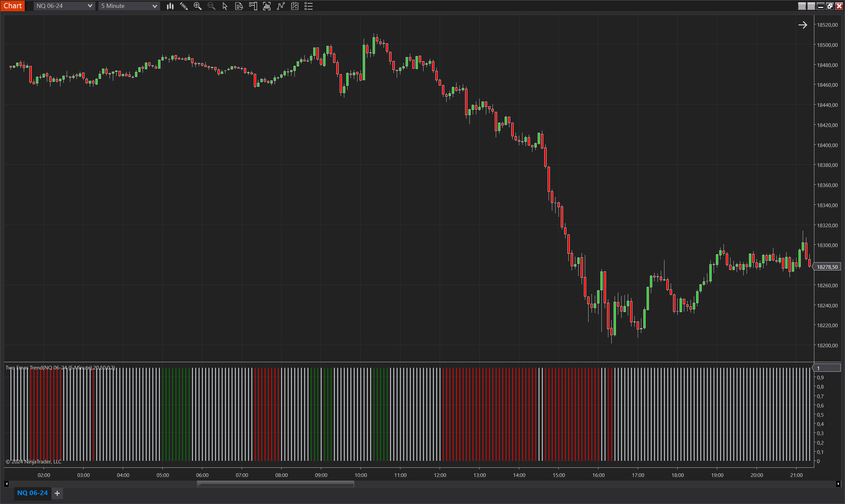845x504 pixels.
Task: Open the Properties list icon
Action: pyautogui.click(x=309, y=6)
